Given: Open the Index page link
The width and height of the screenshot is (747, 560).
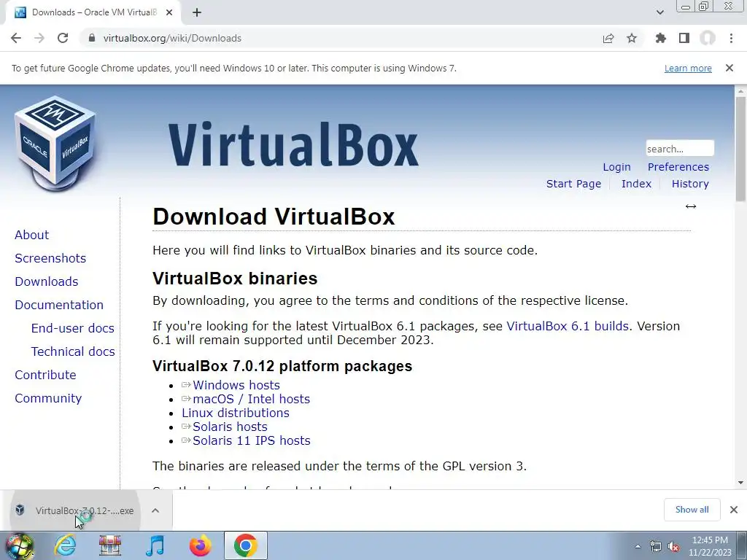Looking at the screenshot, I should pyautogui.click(x=636, y=184).
